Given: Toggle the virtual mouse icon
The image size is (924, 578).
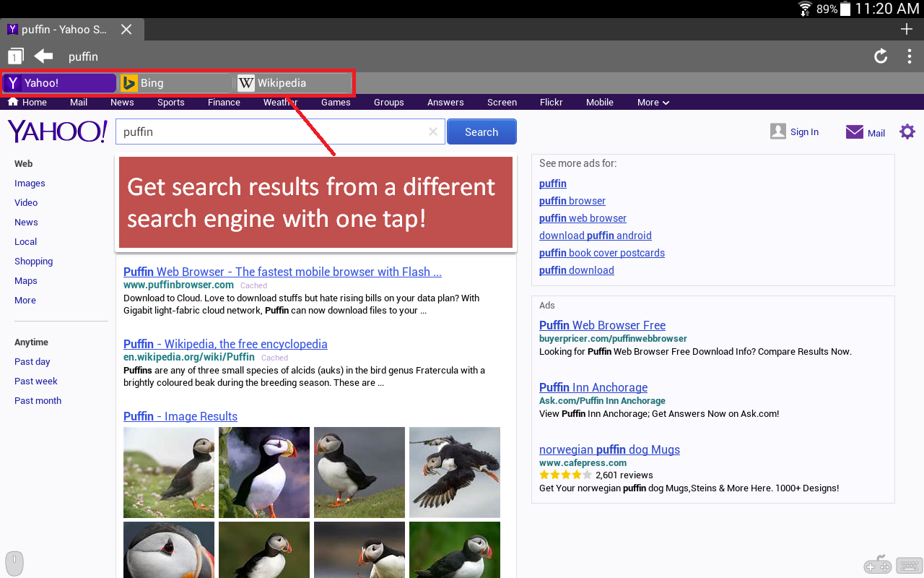Looking at the screenshot, I should pos(14,562).
